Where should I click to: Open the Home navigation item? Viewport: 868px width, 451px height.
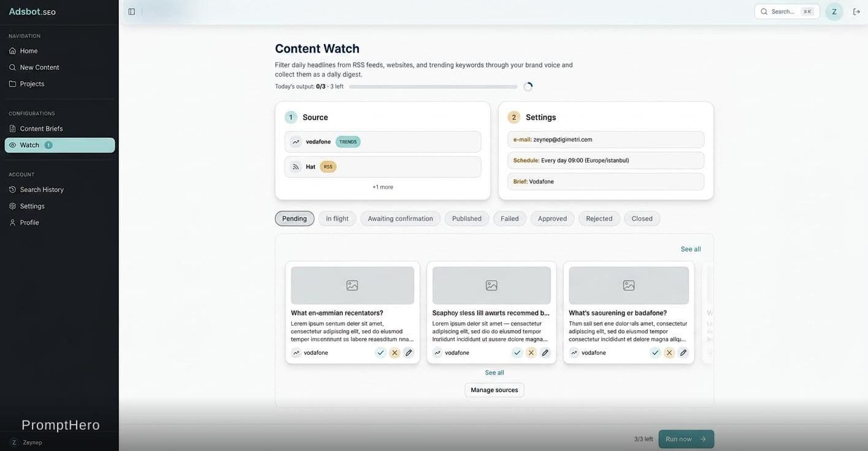pyautogui.click(x=60, y=51)
